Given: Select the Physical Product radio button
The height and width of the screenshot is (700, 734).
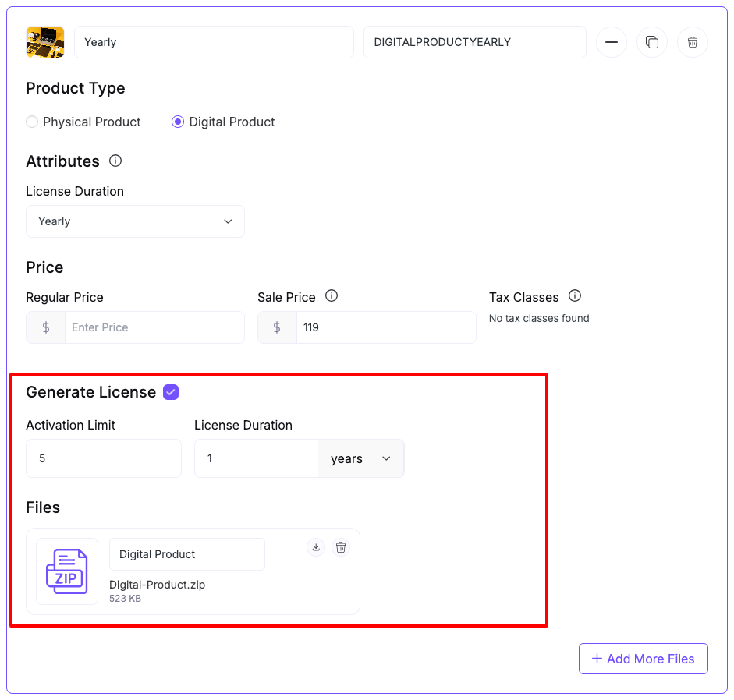Looking at the screenshot, I should (32, 122).
